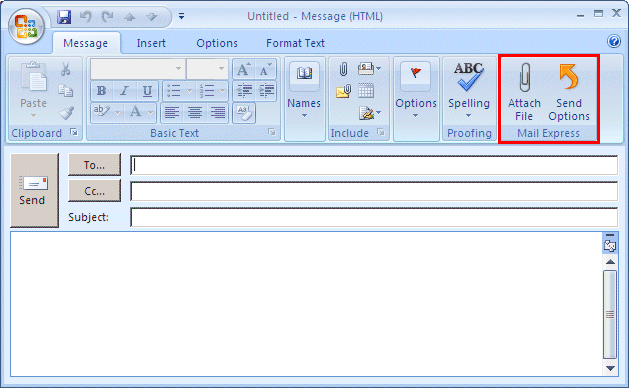Click the Save icon in quick access toolbar
Viewport: 629px width, 388px height.
[64, 17]
